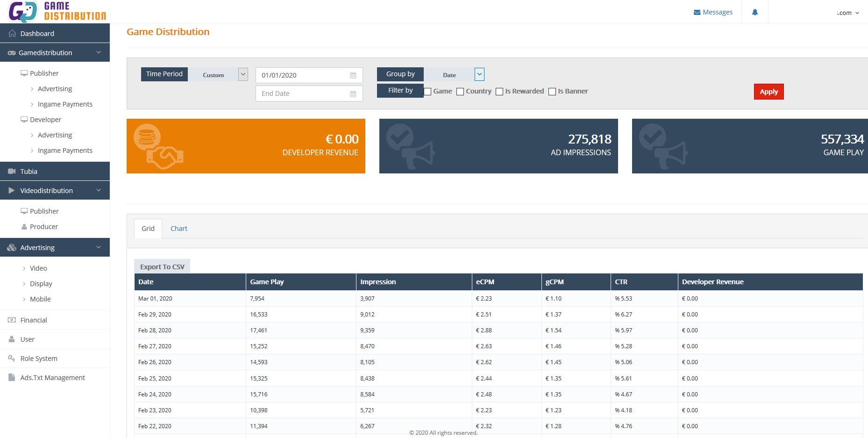Viewport: 868px width, 438px height.
Task: Open the start date calendar picker icon
Action: tap(353, 75)
